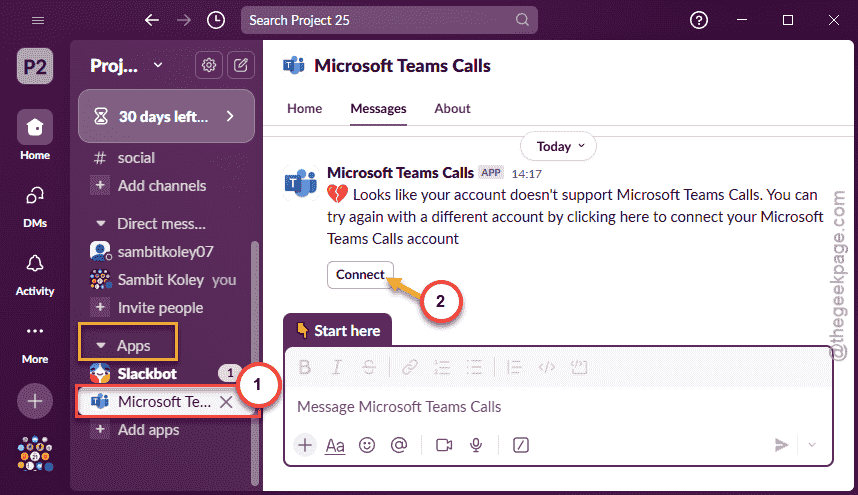
Task: Apply ordered list formatting
Action: [x=442, y=367]
